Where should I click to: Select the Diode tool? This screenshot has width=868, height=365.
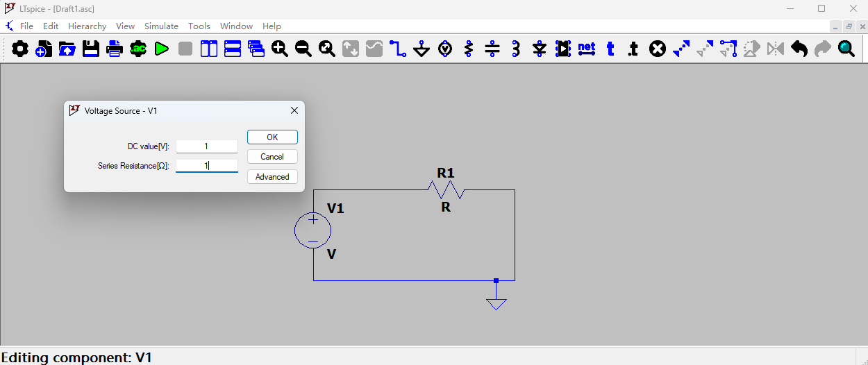(540, 49)
